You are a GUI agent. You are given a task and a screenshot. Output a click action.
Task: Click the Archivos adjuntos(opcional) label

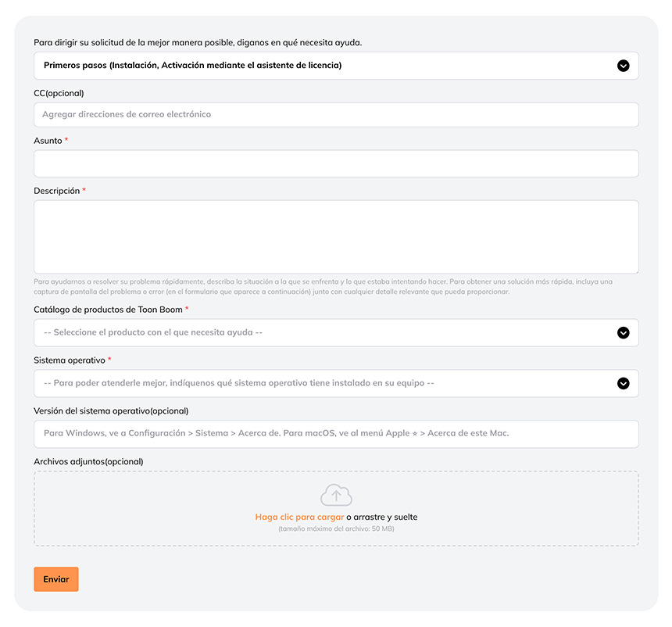point(89,462)
